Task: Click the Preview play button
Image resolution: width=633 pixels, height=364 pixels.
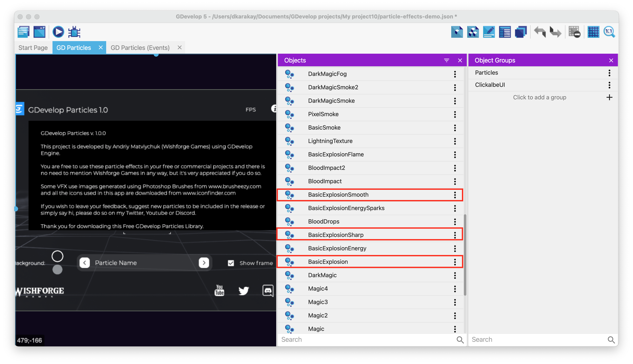Action: click(58, 32)
